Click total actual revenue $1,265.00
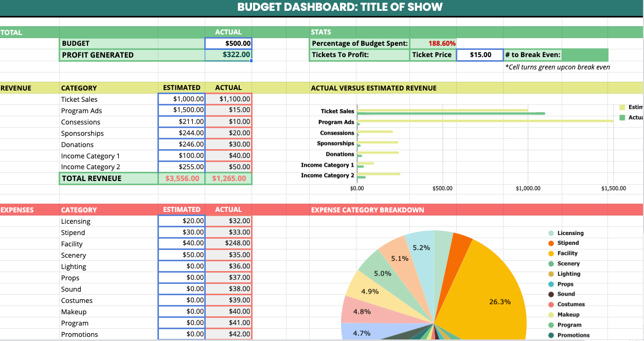644x341 pixels. pyautogui.click(x=228, y=178)
